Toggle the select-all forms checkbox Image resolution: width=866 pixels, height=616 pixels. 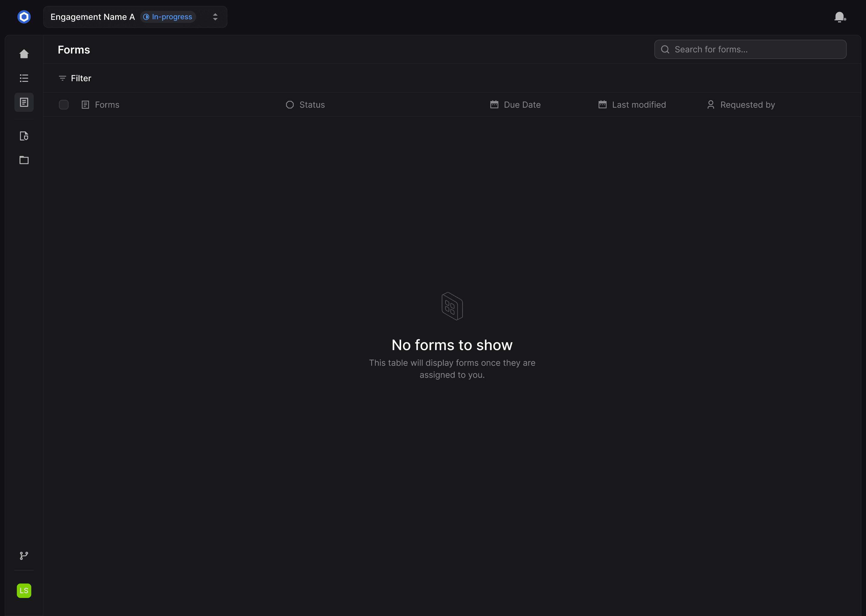tap(64, 105)
